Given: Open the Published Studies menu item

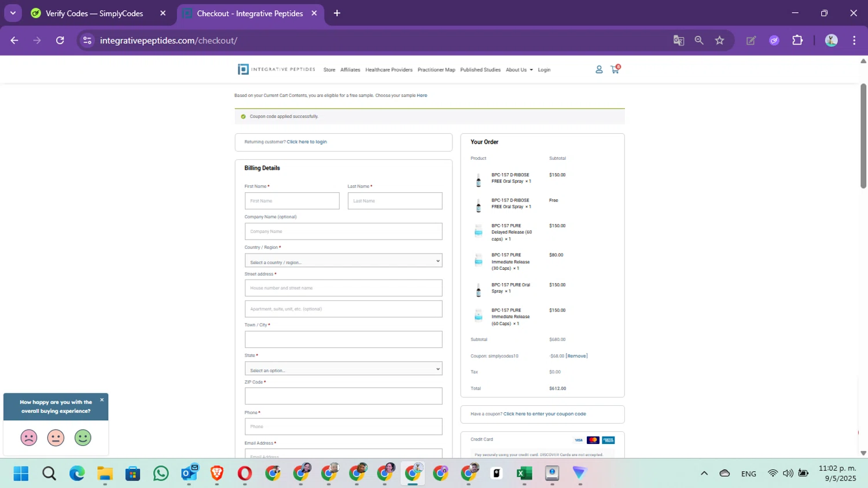Looking at the screenshot, I should tap(480, 69).
